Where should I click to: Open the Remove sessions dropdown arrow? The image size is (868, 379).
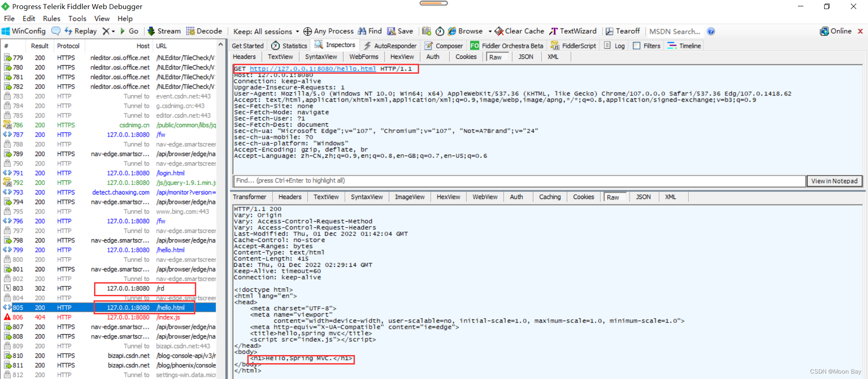point(113,31)
